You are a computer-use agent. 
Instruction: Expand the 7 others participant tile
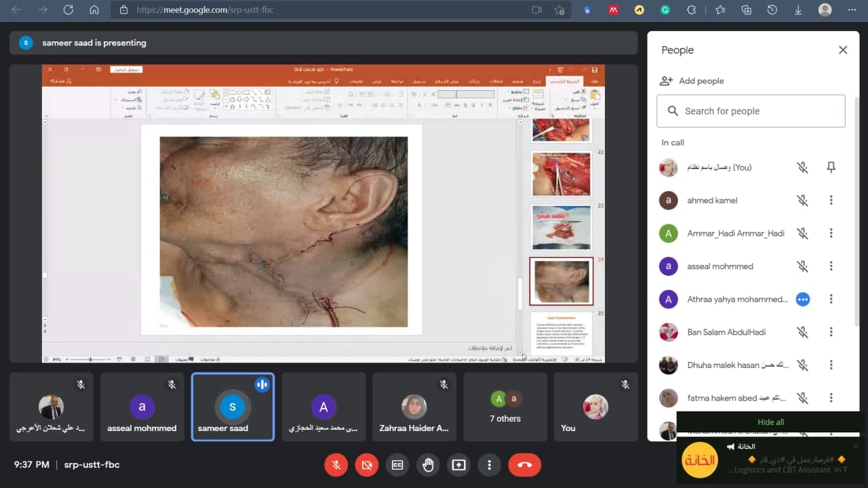click(x=505, y=407)
